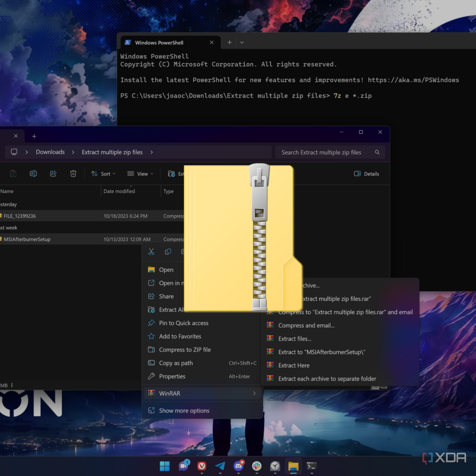Click the Rename icon in Explorer toolbar
Image resolution: width=476 pixels, height=476 pixels.
(x=33, y=174)
